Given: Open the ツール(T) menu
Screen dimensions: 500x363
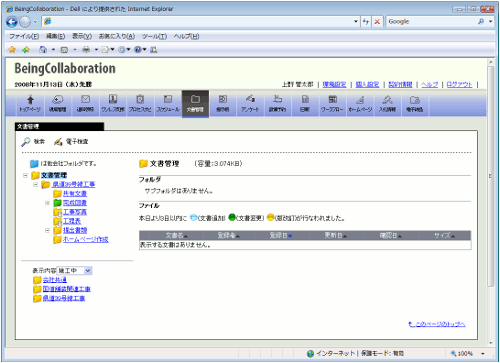Looking at the screenshot, I should pos(154,36).
